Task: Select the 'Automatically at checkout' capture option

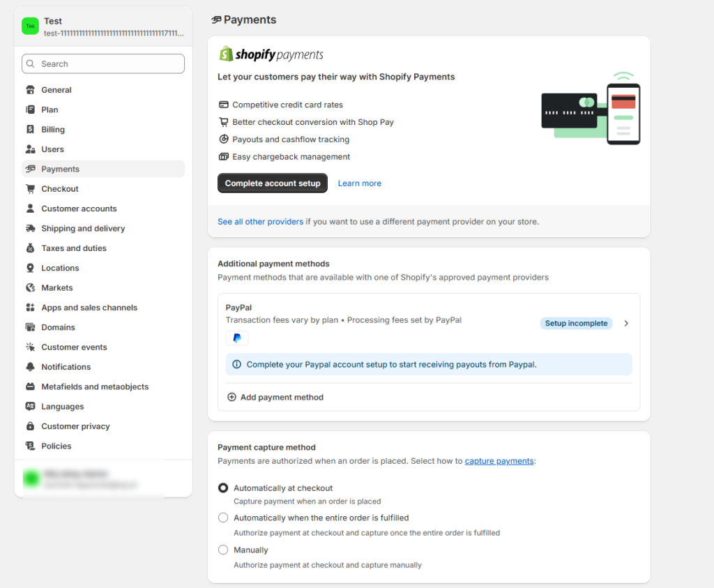Action: point(223,488)
